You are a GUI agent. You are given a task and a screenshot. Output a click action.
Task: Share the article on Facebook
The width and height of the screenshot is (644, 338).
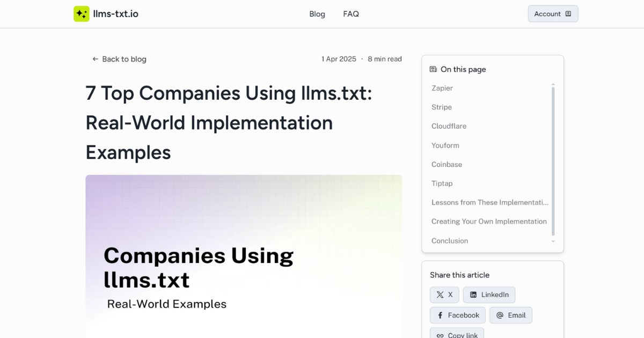[458, 315]
